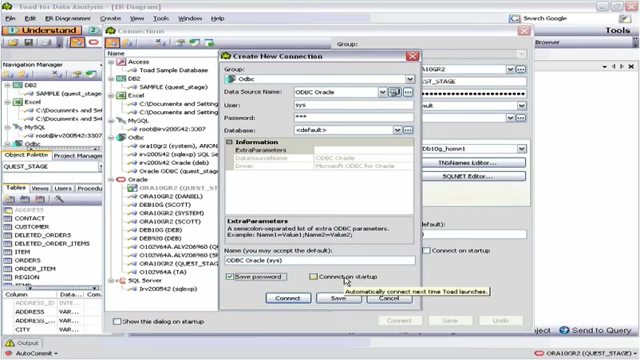Click the third icon in Object Palette toolbar
Screen dimensions: 640x360
pos(40,199)
